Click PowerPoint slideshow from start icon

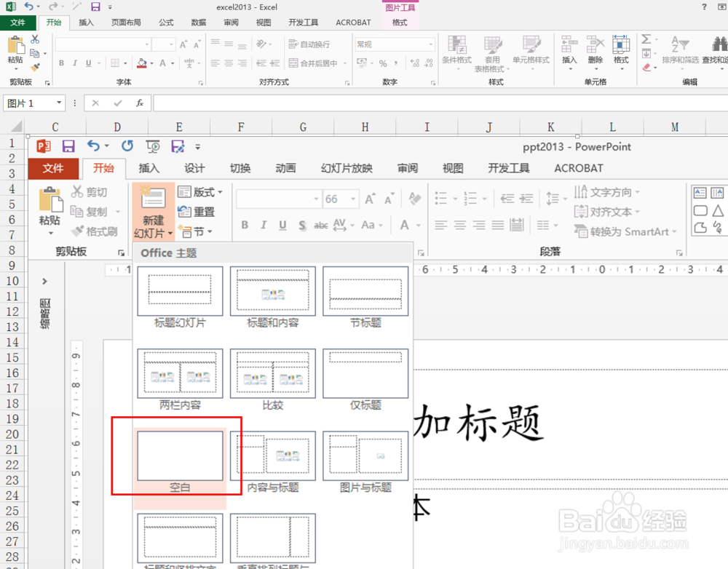coord(153,146)
